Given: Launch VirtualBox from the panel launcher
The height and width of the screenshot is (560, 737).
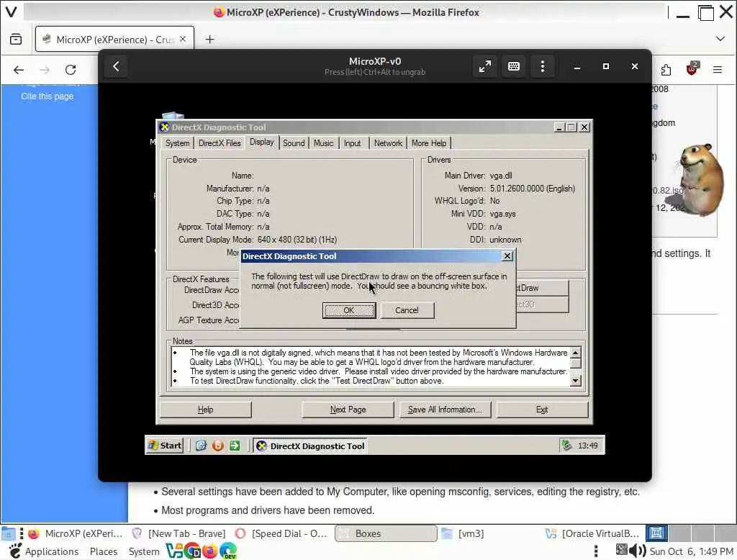Looking at the screenshot, I should pyautogui.click(x=174, y=551).
